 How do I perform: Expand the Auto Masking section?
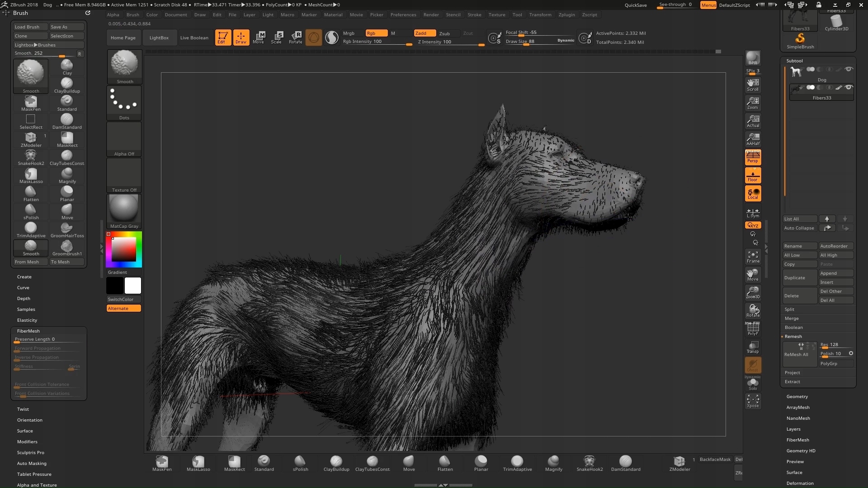(32, 464)
